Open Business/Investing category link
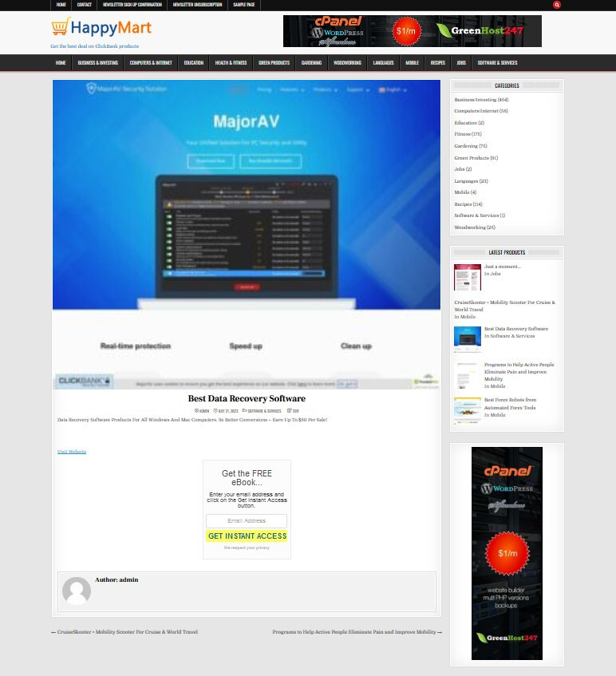Viewport: 616px width, 676px height. coord(475,100)
